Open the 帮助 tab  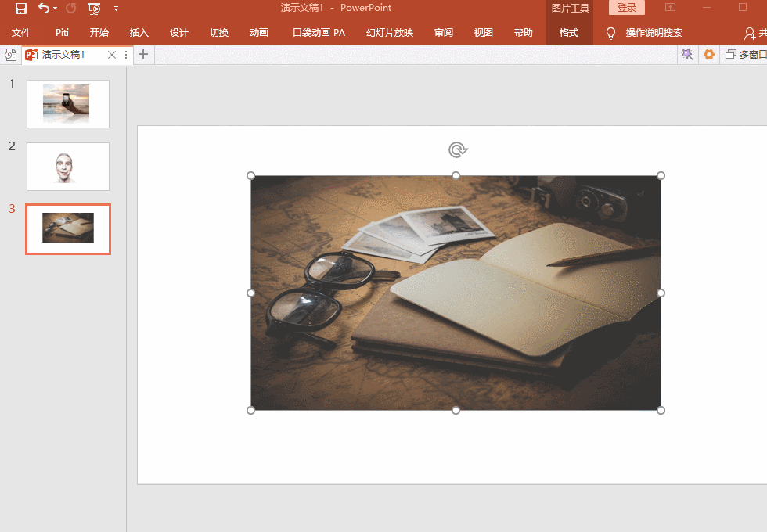tap(524, 33)
